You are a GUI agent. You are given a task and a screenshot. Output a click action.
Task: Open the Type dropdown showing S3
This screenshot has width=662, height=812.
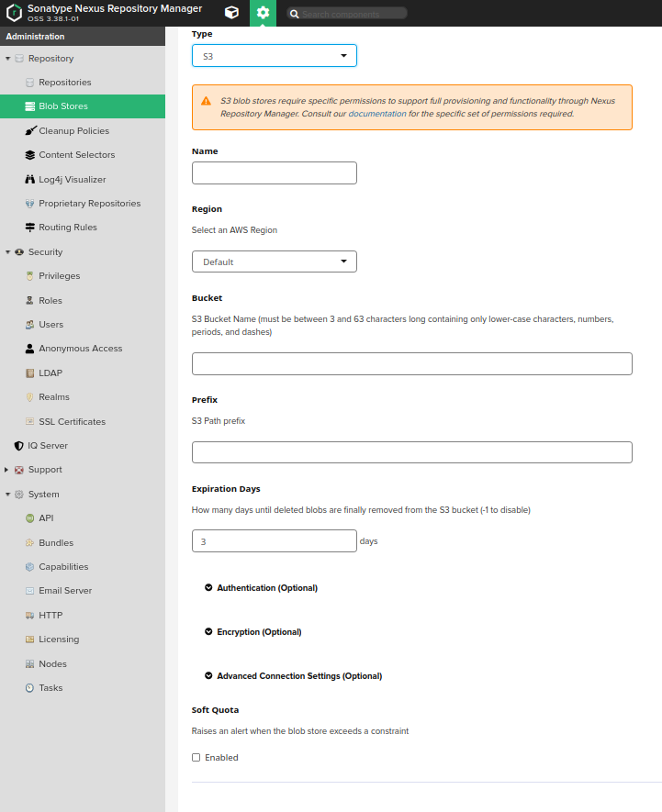point(275,56)
